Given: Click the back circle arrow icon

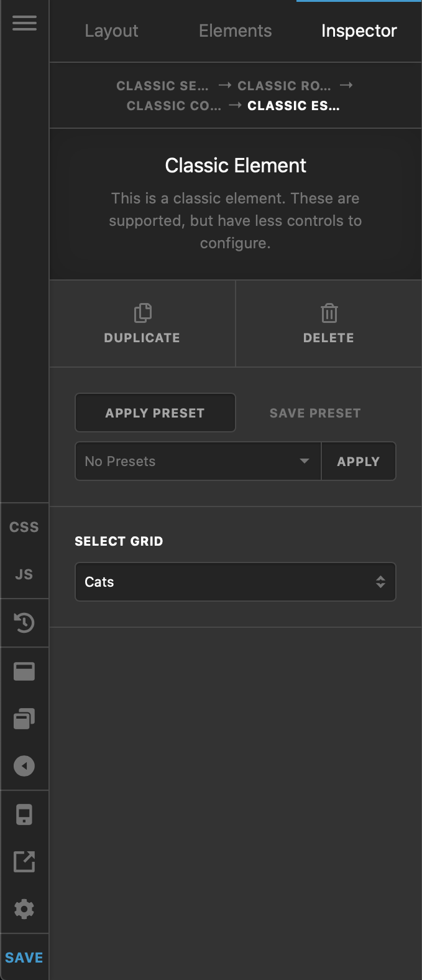Looking at the screenshot, I should pyautogui.click(x=24, y=766).
